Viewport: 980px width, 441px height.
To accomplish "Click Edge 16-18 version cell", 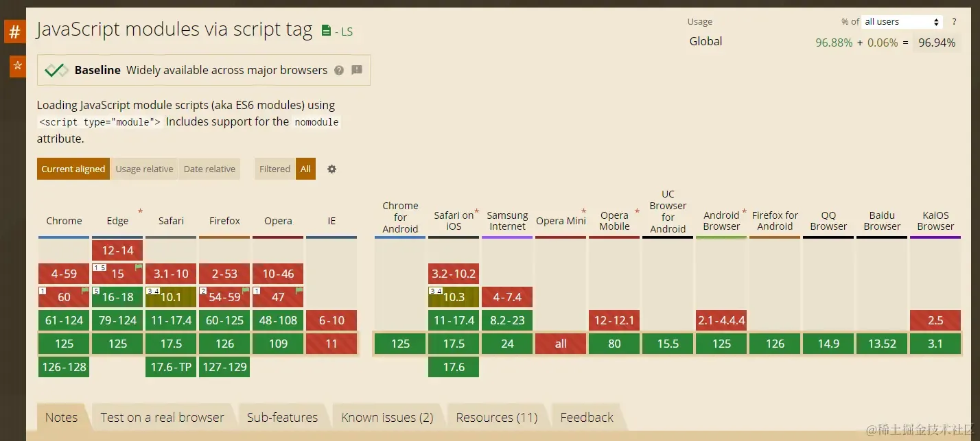I will (x=117, y=297).
